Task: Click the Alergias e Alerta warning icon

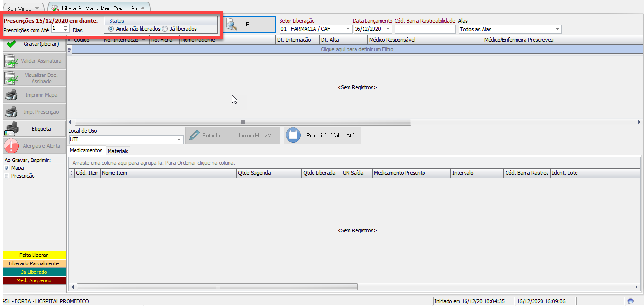Action: [11, 146]
